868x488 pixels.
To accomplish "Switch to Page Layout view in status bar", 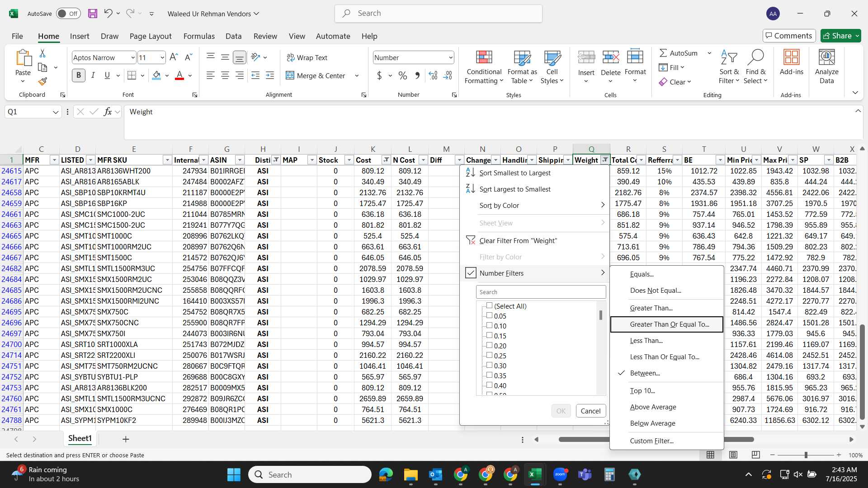I will click(x=733, y=455).
